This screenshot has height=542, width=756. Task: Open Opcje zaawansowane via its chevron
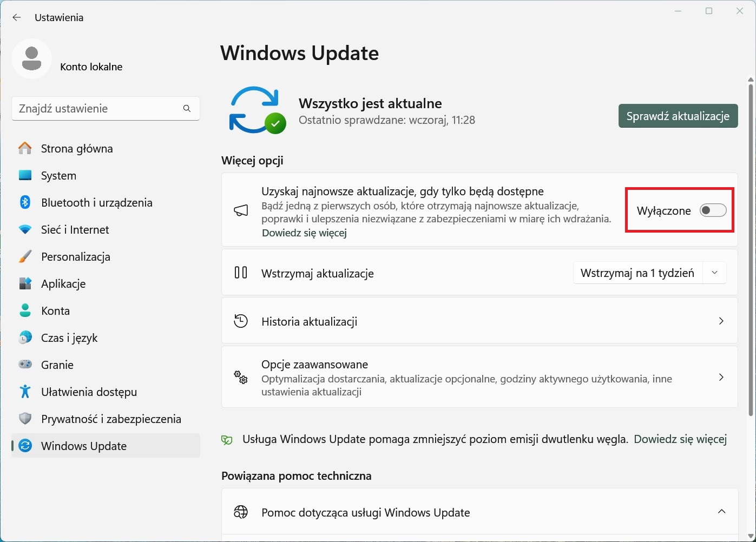tap(721, 377)
